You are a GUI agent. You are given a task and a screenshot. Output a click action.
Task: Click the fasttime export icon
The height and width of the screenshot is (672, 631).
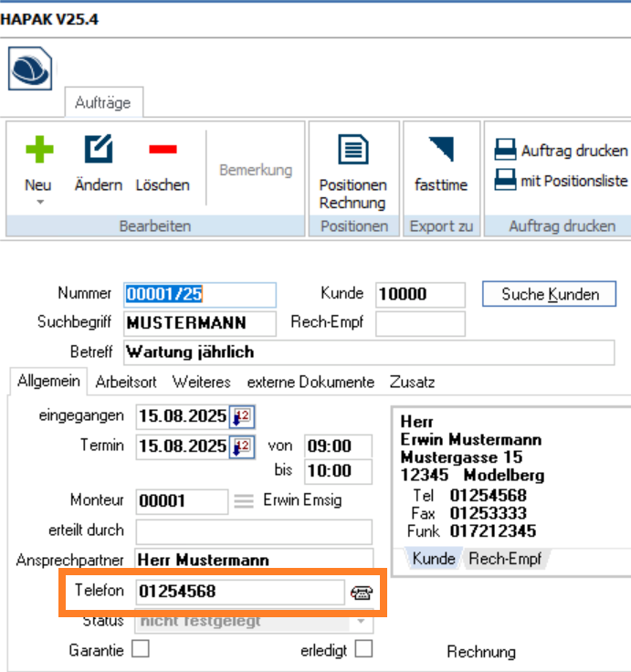click(441, 150)
